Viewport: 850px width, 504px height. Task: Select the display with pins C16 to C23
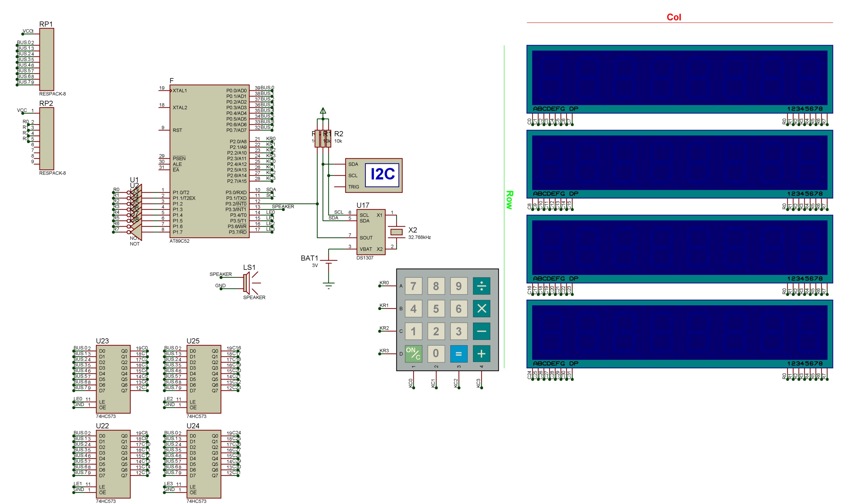coord(679,249)
